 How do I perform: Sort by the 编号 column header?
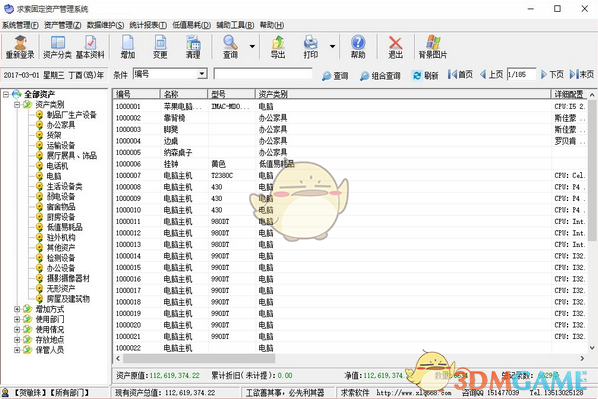click(137, 94)
